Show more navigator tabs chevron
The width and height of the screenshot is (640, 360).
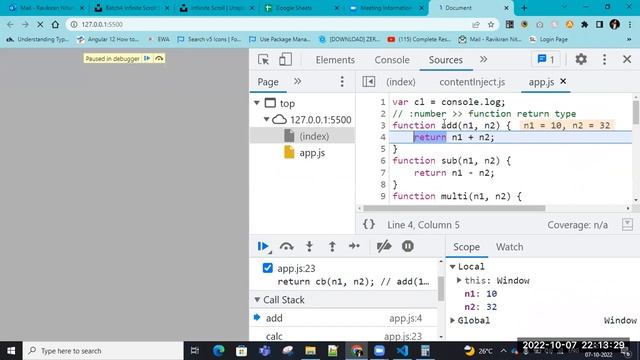pyautogui.click(x=298, y=81)
